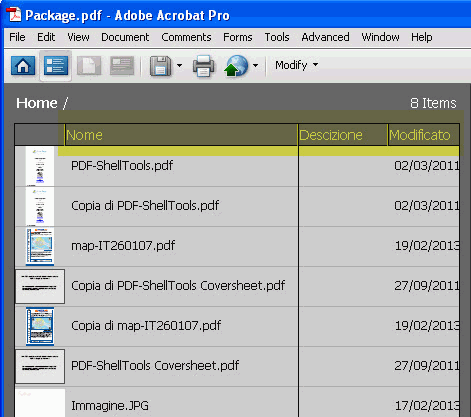Open the Tools menu
Viewport: 471px width, 417px height.
(x=277, y=37)
